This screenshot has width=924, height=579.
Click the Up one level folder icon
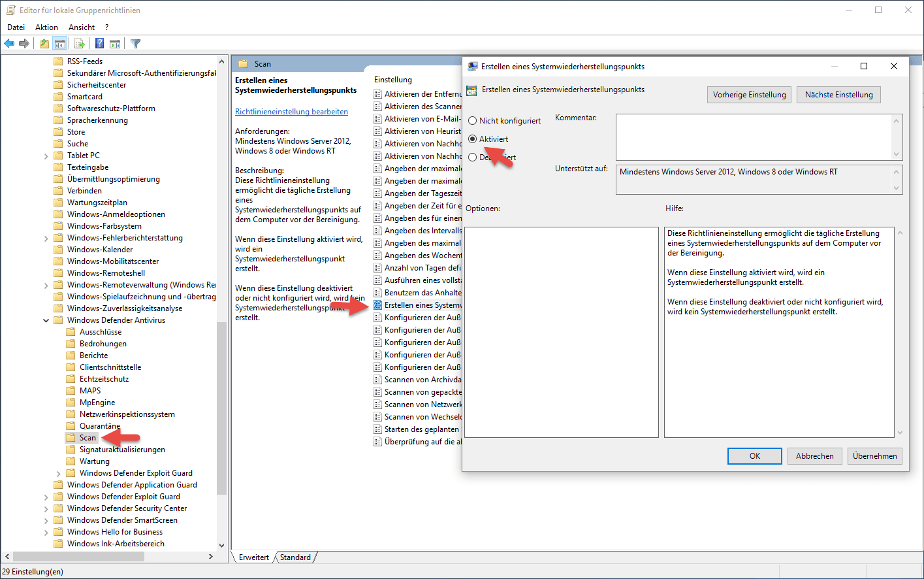point(44,44)
